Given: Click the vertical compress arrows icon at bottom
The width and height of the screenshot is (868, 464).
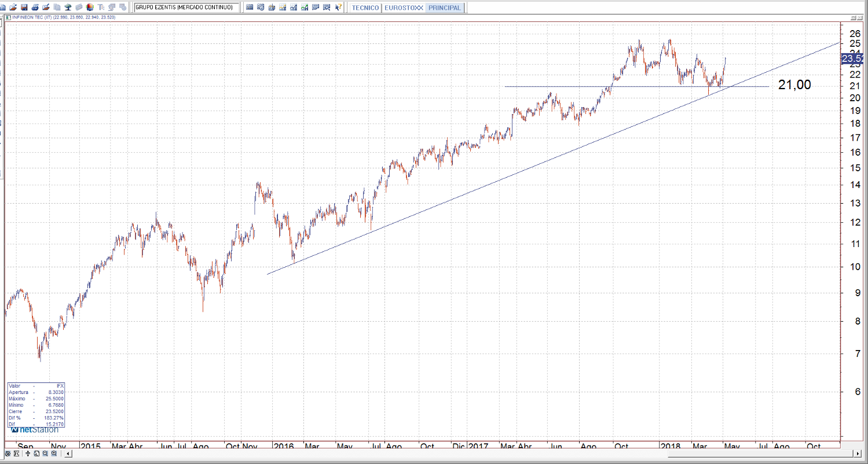Looking at the screenshot, I should [x=27, y=454].
